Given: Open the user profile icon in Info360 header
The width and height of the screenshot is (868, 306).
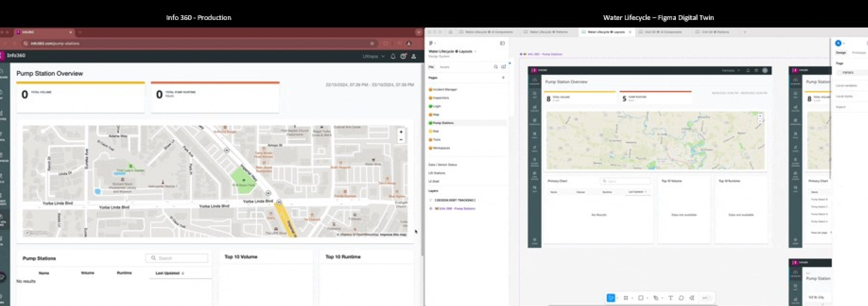Looking at the screenshot, I should click(414, 56).
